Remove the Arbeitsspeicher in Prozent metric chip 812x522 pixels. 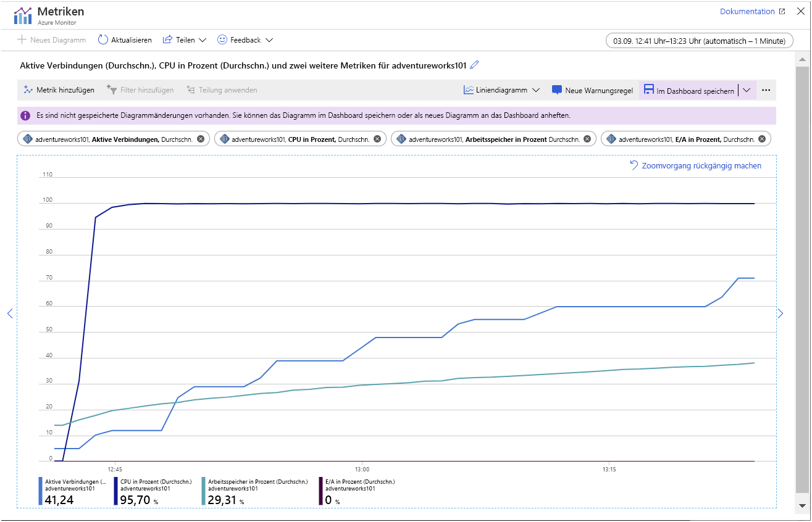pyautogui.click(x=587, y=139)
